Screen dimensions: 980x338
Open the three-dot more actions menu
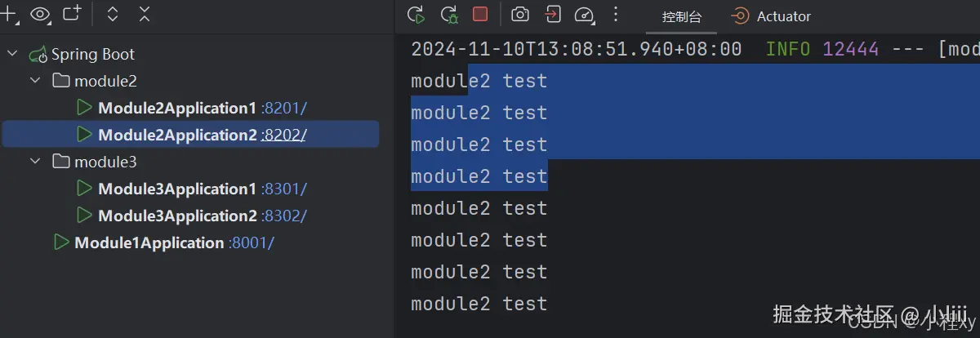pyautogui.click(x=616, y=15)
